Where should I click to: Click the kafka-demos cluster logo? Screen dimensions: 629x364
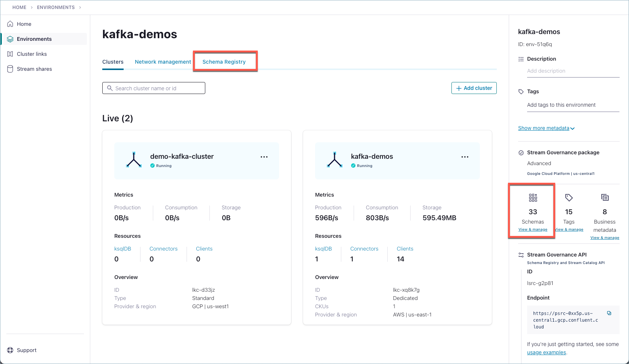coord(334,159)
